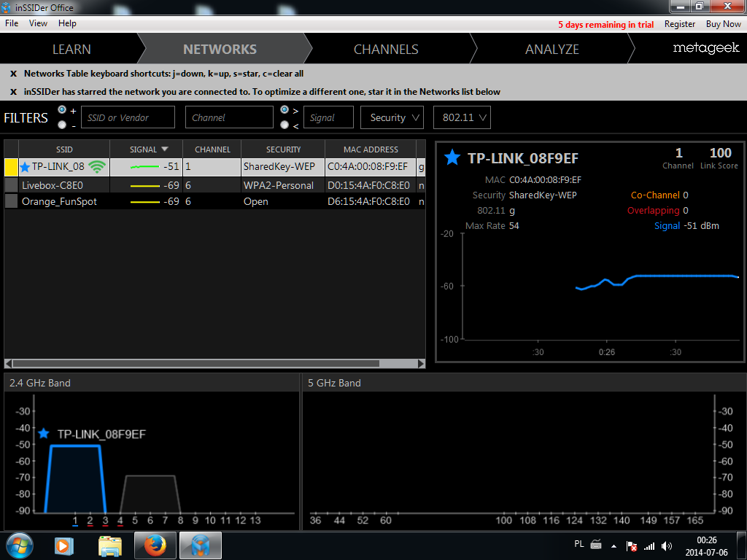
Task: Select the minus exclude filter radio button
Action: pos(62,125)
